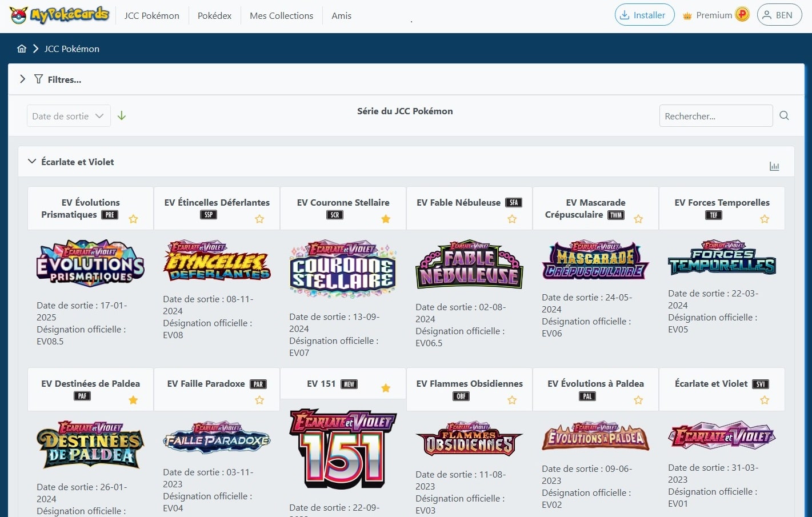Click the Rechercher search field
Image resolution: width=812 pixels, height=517 pixels.
tap(715, 116)
